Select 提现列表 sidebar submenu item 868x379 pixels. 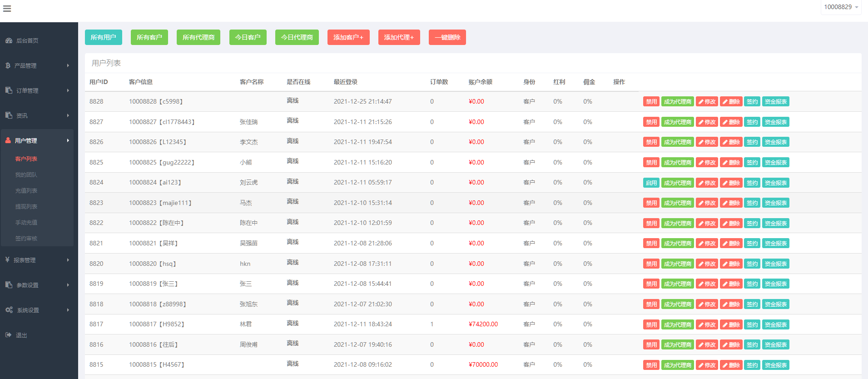26,207
